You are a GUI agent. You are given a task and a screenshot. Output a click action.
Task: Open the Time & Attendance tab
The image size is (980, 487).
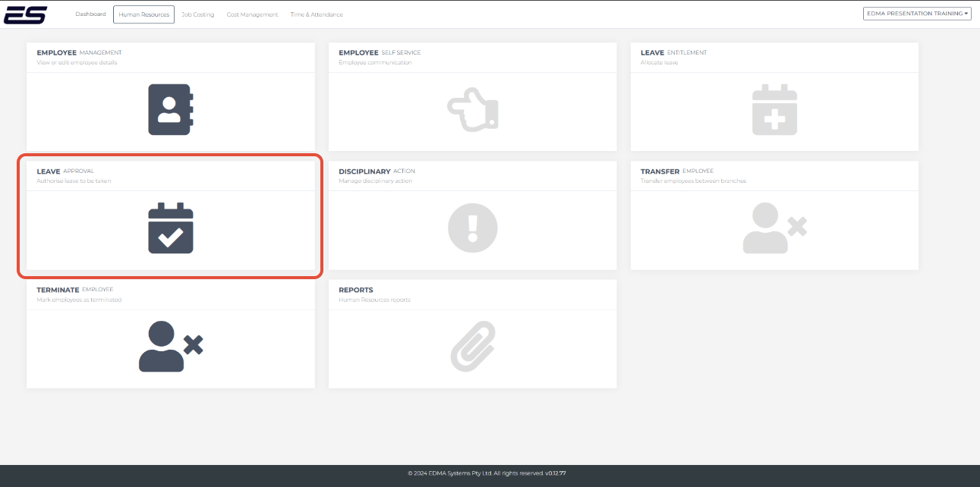pos(317,14)
